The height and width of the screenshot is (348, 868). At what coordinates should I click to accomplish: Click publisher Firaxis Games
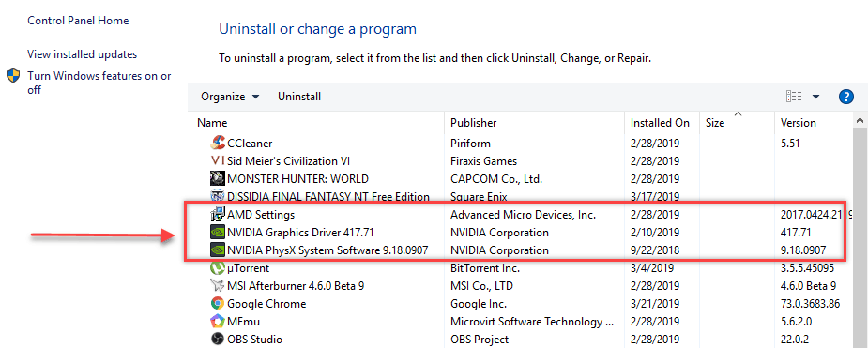point(484,161)
